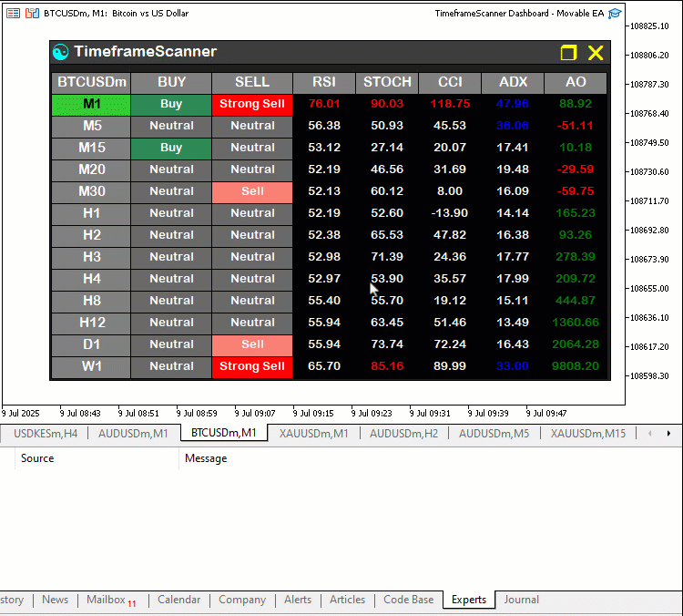The image size is (683, 616).
Task: Select the M20 timeframe button
Action: click(x=91, y=170)
